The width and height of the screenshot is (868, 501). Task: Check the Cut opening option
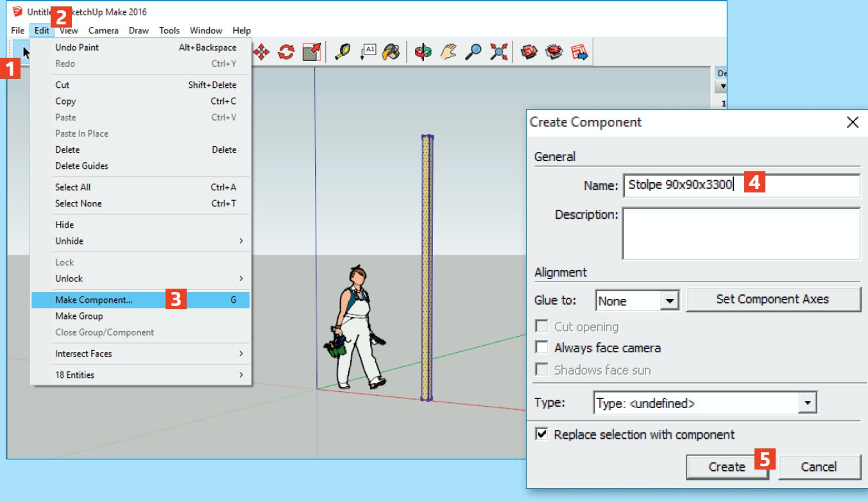click(x=541, y=327)
